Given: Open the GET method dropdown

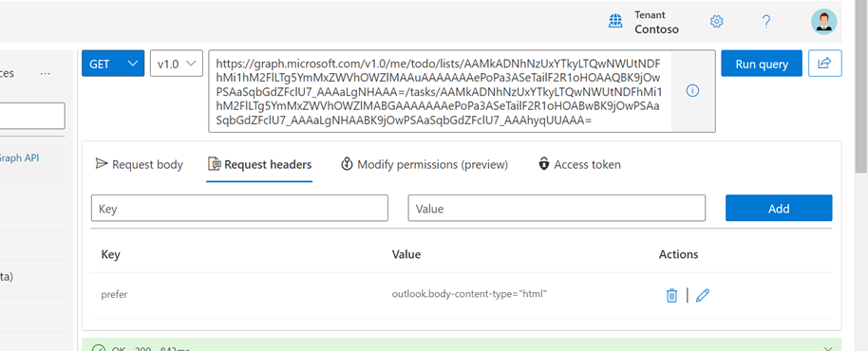Looking at the screenshot, I should click(x=113, y=64).
